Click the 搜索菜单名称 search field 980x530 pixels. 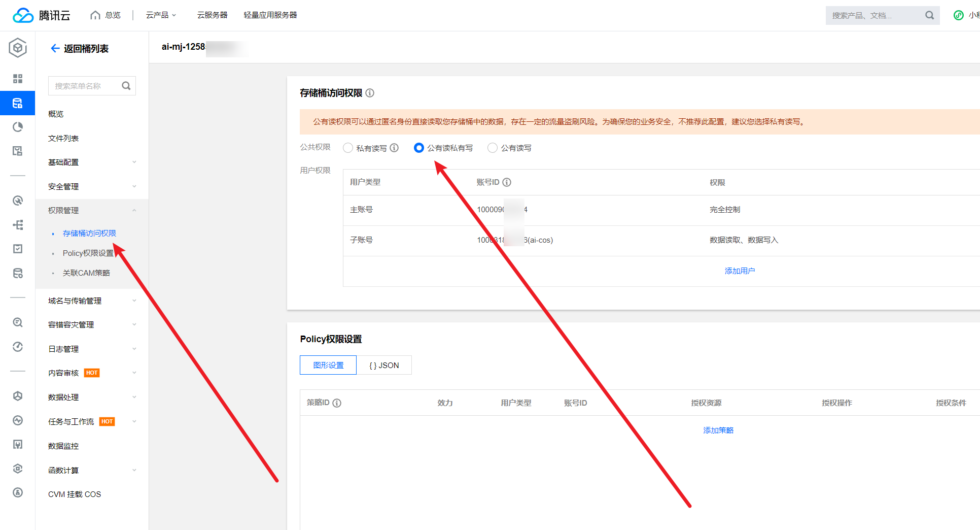[85, 86]
